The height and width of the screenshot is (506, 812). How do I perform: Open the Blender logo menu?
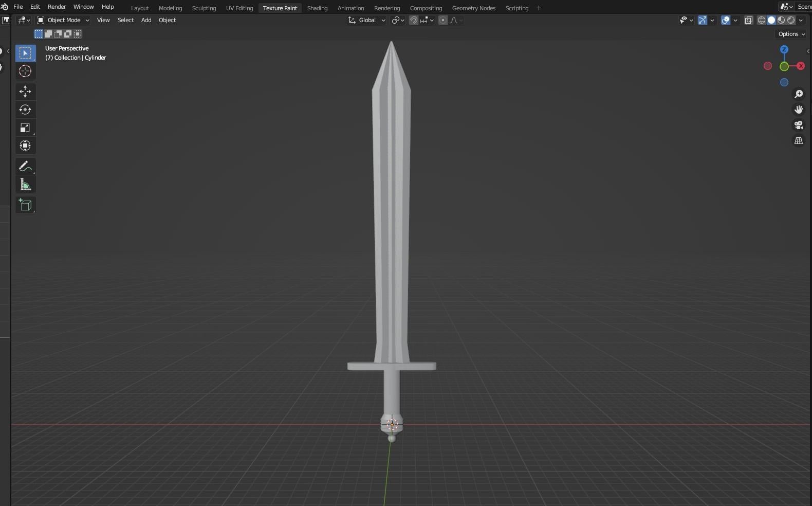[4, 7]
